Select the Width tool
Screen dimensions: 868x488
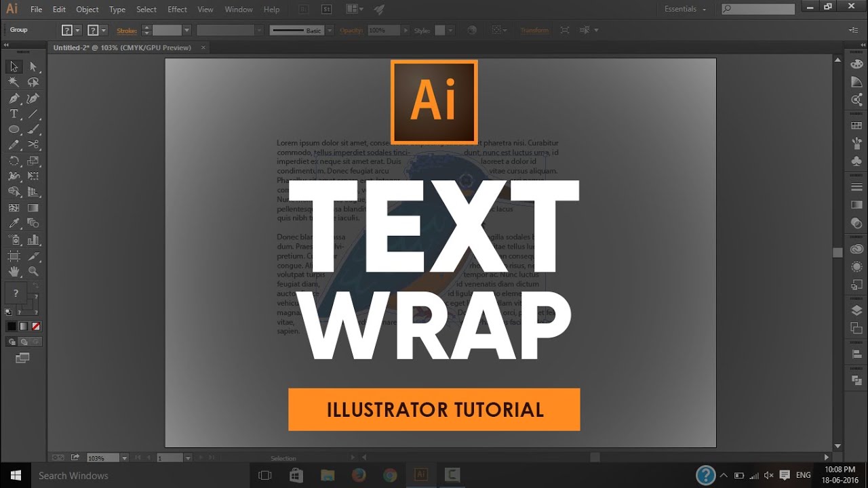(x=14, y=176)
